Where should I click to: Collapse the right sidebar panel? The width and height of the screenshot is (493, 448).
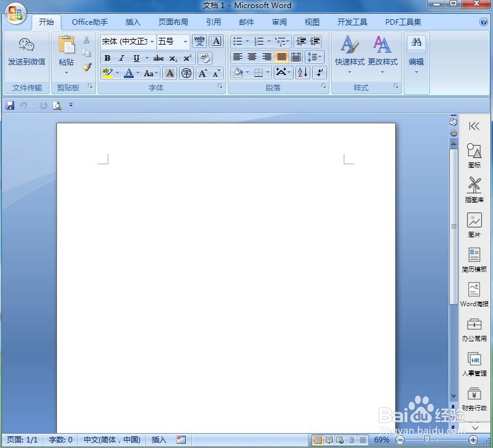(x=474, y=126)
